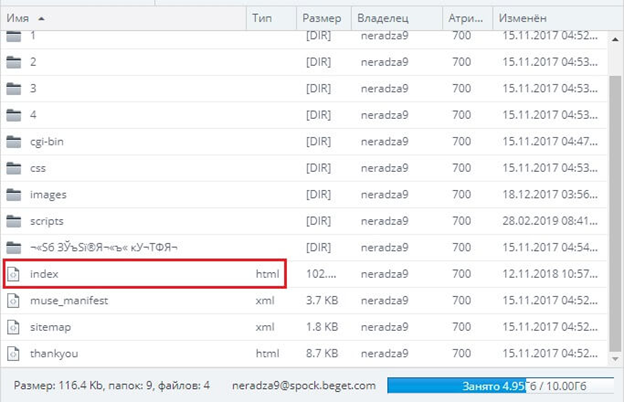The image size is (624, 402).
Task: Click the scripts folder icon
Action: pos(14,221)
